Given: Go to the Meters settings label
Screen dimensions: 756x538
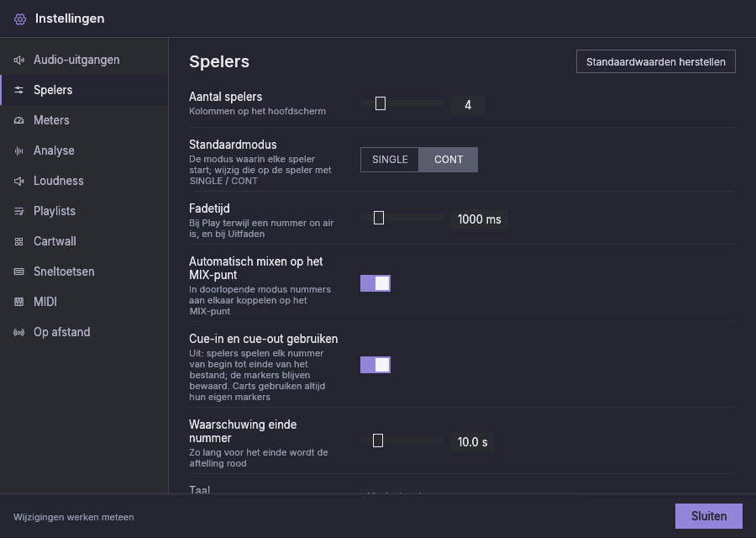Looking at the screenshot, I should click(51, 120).
